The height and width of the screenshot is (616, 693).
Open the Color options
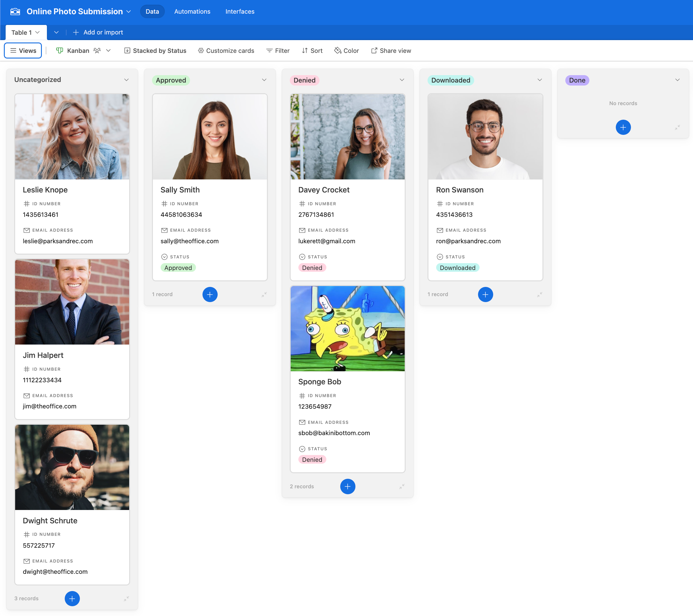[346, 50]
